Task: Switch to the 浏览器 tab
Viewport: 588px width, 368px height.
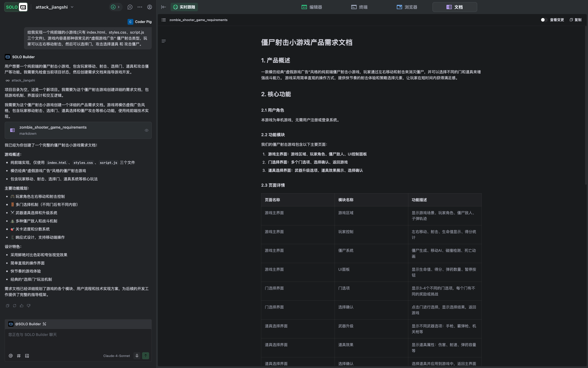Action: click(x=407, y=7)
